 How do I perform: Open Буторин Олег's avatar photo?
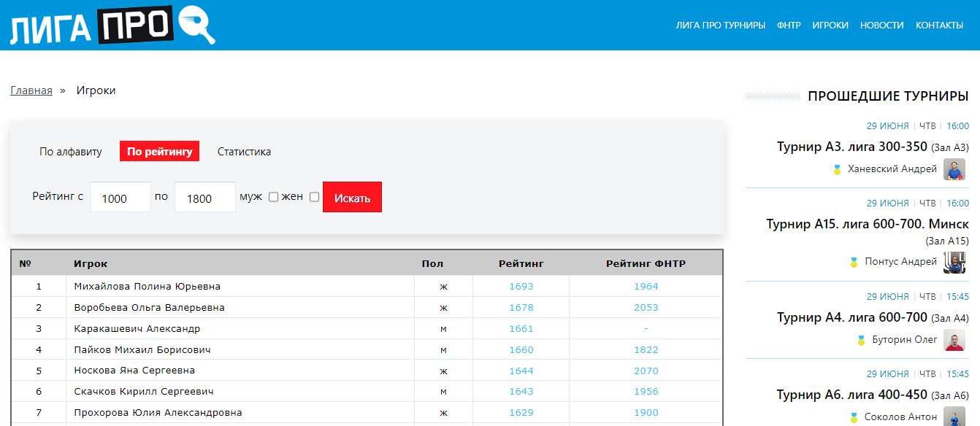[x=954, y=340]
